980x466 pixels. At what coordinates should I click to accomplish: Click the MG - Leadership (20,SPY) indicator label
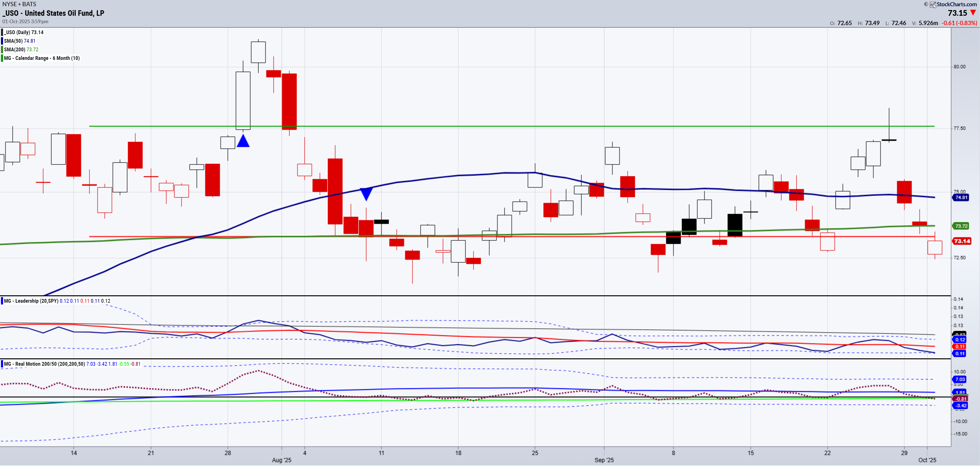(x=31, y=301)
